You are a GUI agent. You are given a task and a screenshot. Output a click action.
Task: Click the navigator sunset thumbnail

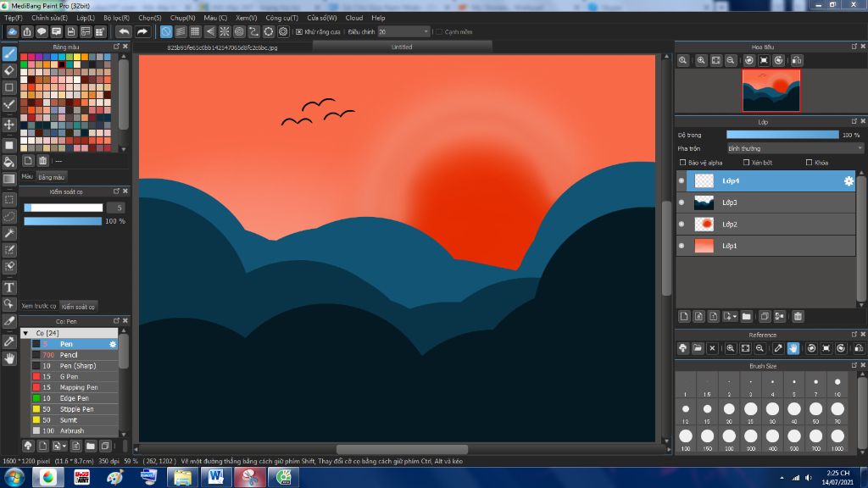(x=771, y=91)
